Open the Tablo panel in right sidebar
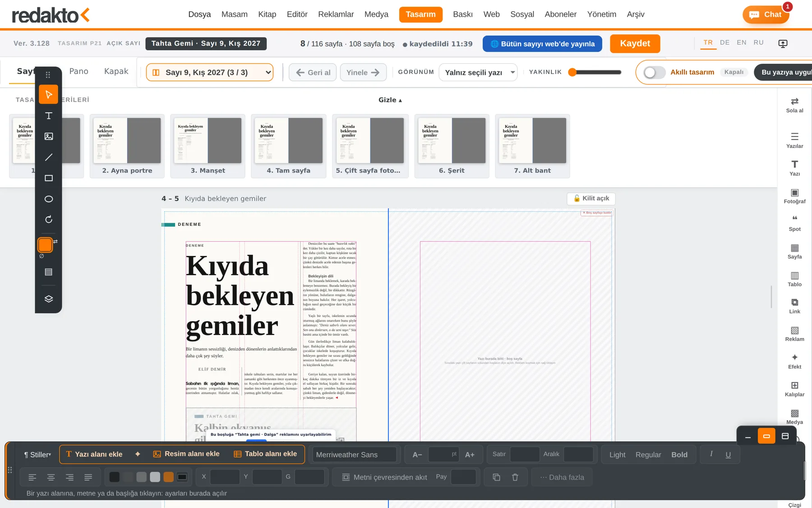This screenshot has height=508, width=812. (794, 279)
